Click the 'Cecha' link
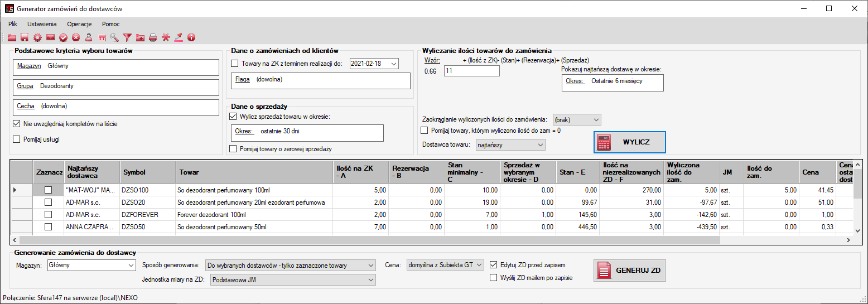 click(x=26, y=106)
